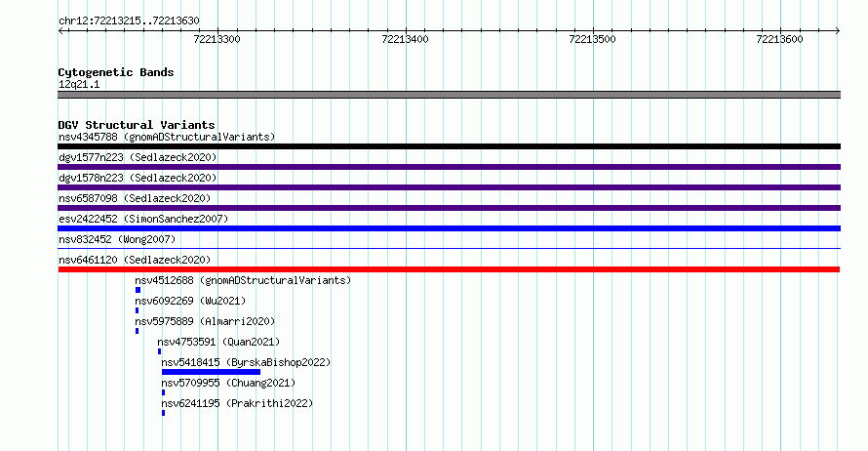Open nsv5709955 (Chuang2021) variant label
The width and height of the screenshot is (868, 451).
tap(228, 383)
